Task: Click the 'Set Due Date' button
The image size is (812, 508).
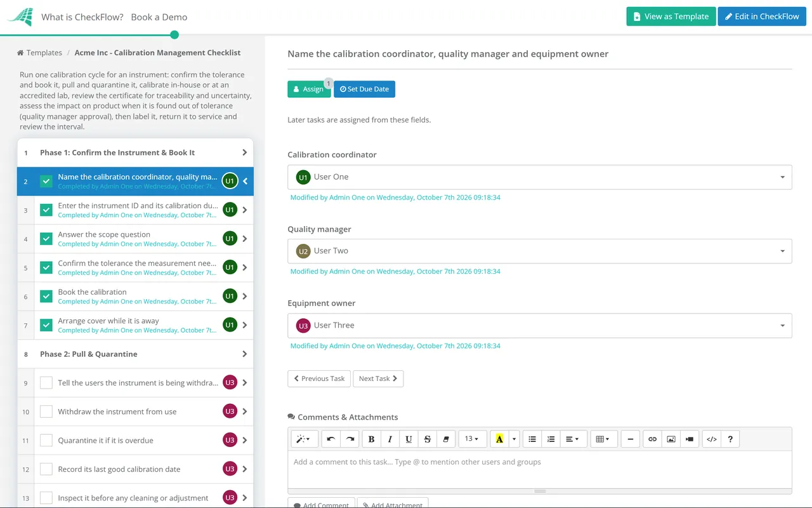Action: 364,90
